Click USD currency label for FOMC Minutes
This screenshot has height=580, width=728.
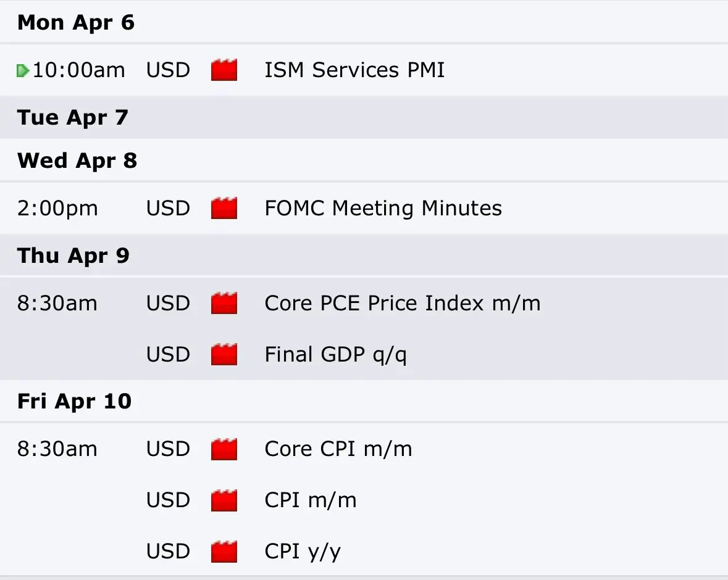point(168,209)
